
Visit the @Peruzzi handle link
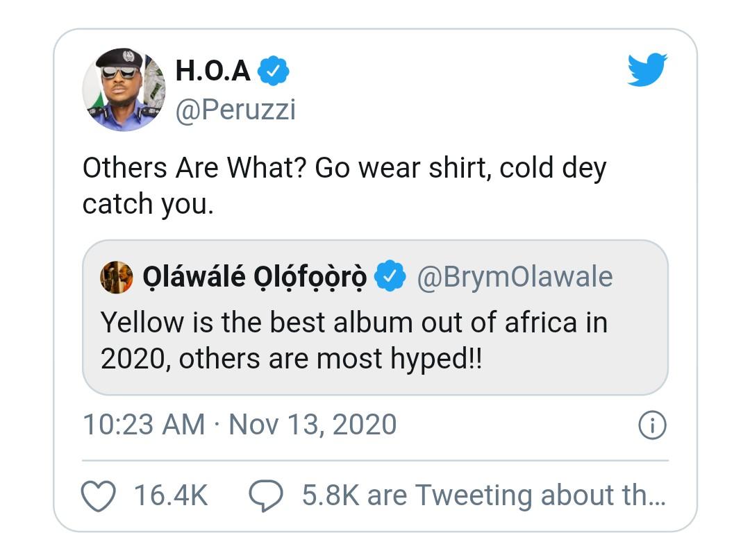(x=235, y=110)
